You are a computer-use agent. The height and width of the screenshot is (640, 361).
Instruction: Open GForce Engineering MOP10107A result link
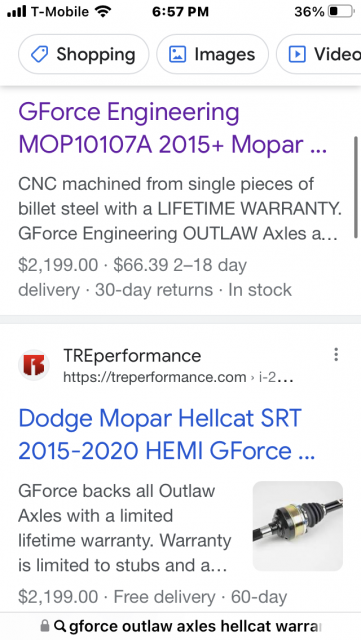(x=172, y=128)
